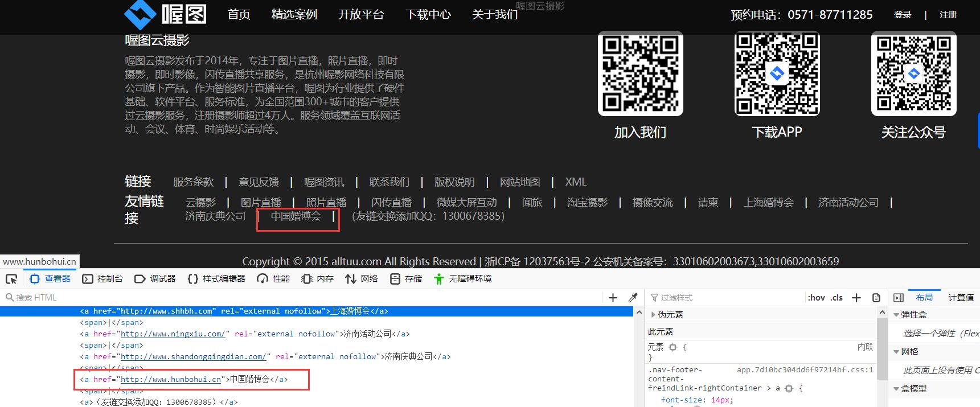The height and width of the screenshot is (407, 980).
Task: Open the 意见反馈 footer link
Action: tap(259, 182)
